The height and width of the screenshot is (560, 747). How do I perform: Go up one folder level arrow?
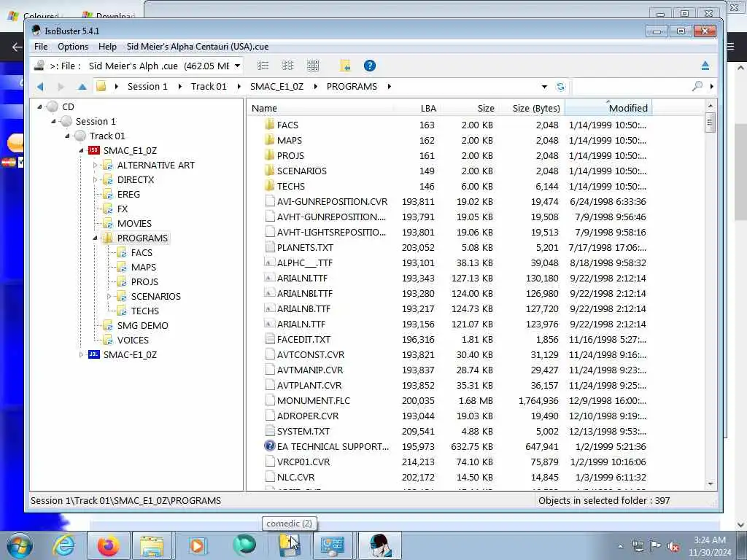tap(82, 87)
